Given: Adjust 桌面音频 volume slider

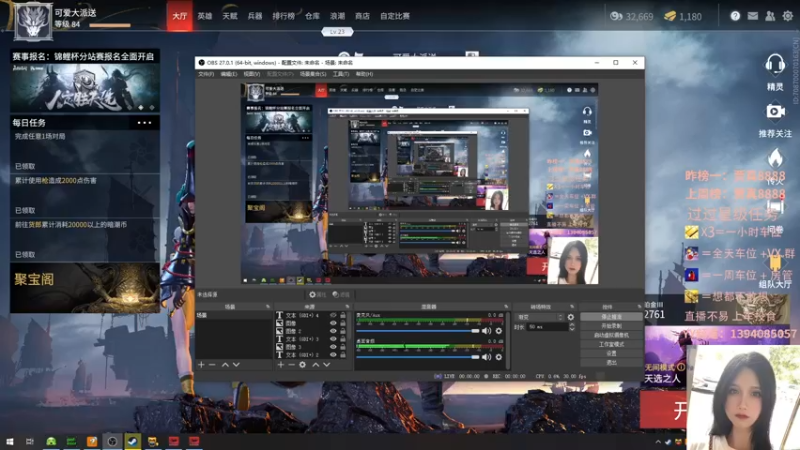Looking at the screenshot, I should pyautogui.click(x=418, y=357).
